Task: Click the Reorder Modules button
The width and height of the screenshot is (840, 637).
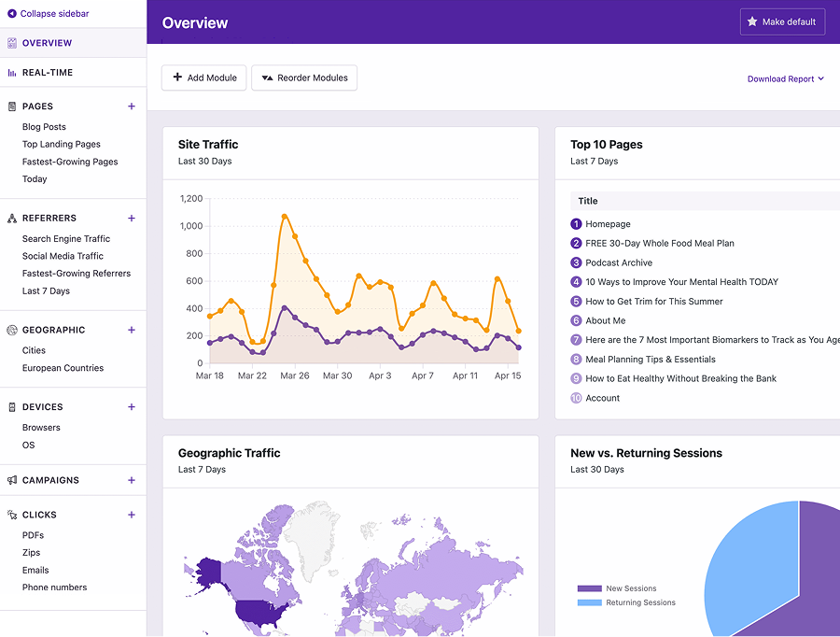Action: pos(304,78)
